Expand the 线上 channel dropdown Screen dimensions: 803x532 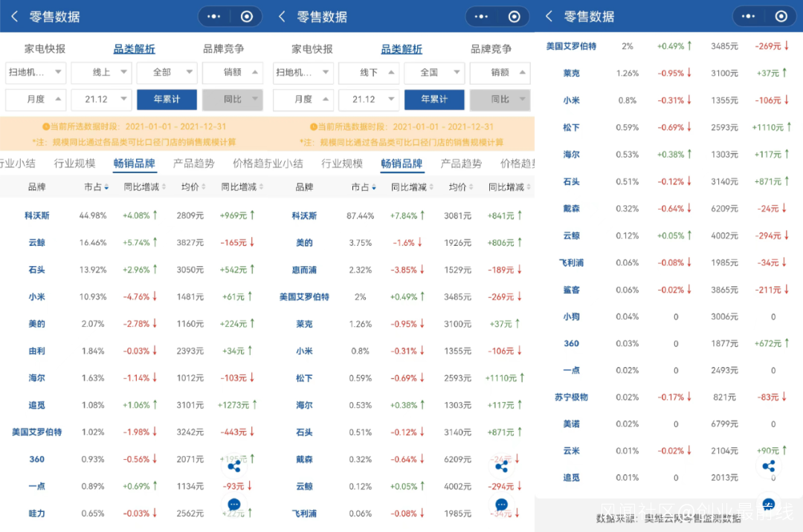pos(101,73)
